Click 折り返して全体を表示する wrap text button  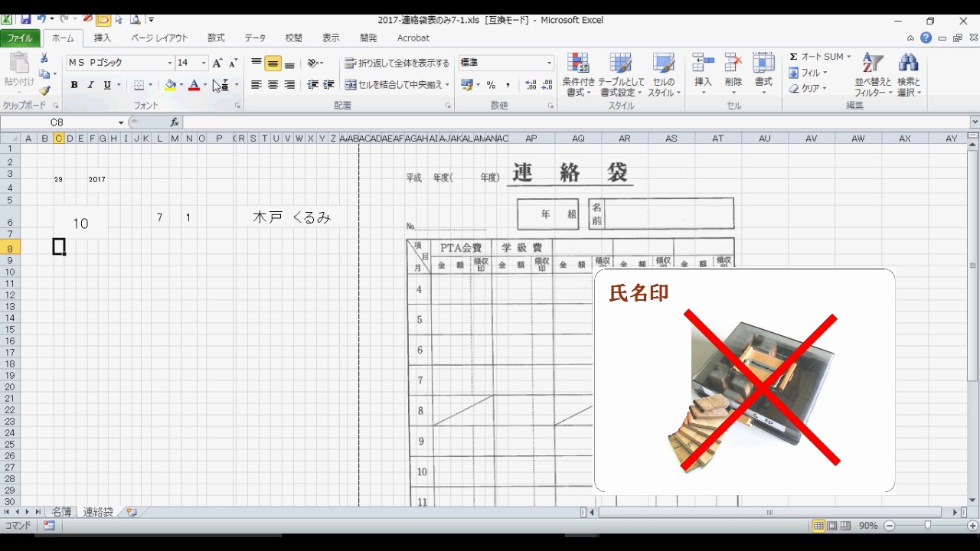pos(397,63)
